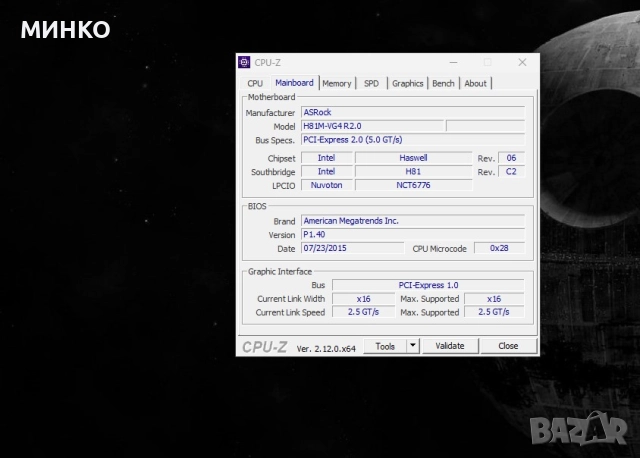This screenshot has width=640, height=458.
Task: Select the Mainboard tab
Action: point(294,83)
